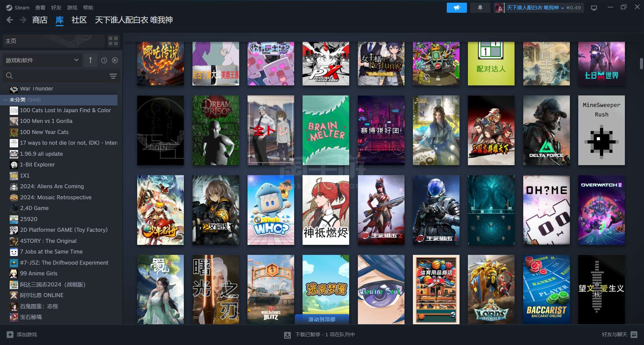Switch to the 库 tab
This screenshot has width=644, height=345.
tap(59, 20)
